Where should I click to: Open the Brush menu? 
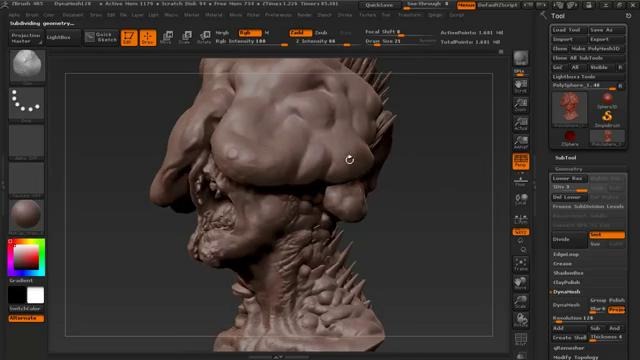click(32, 15)
